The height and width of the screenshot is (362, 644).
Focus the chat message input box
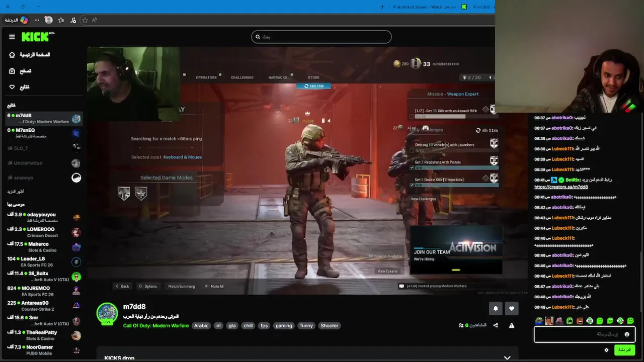point(585,334)
